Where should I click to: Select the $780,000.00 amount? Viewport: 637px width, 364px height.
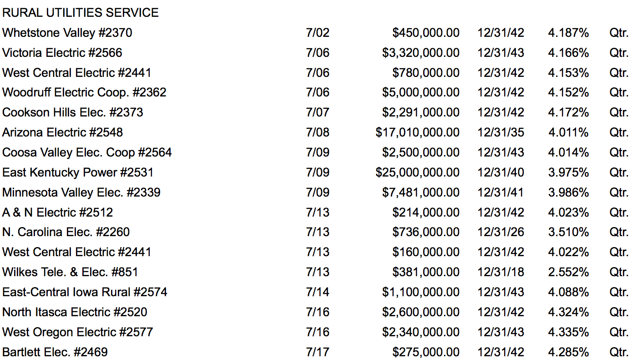click(x=426, y=73)
